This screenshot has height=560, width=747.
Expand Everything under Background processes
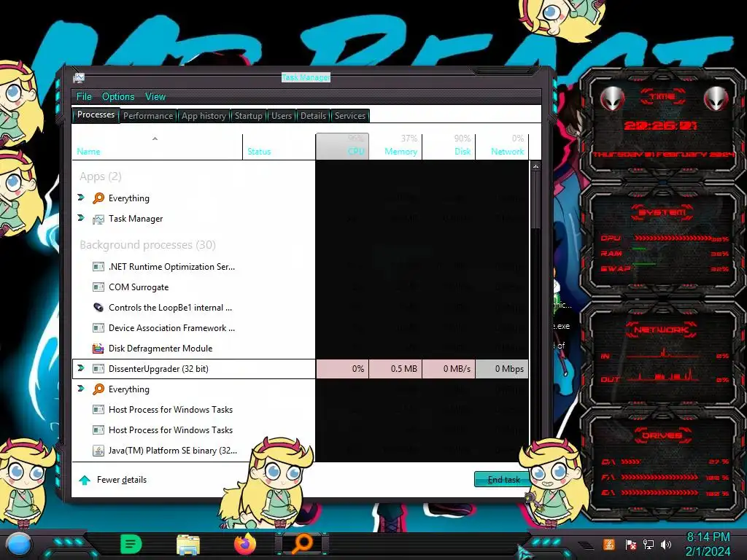[x=81, y=388]
